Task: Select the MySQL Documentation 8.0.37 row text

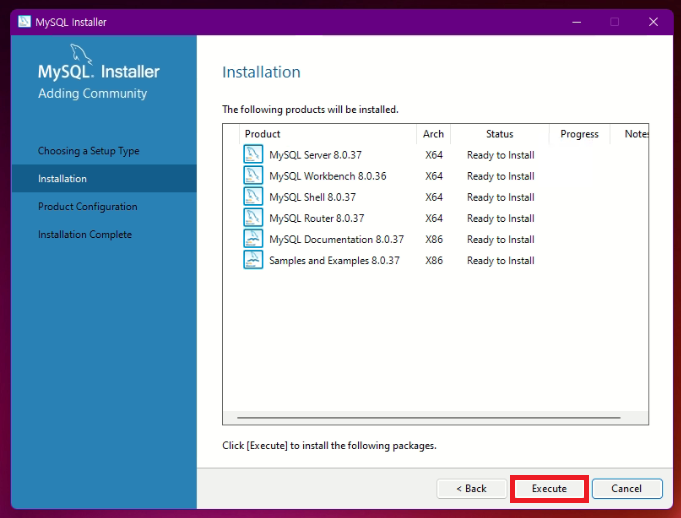Action: [x=337, y=239]
